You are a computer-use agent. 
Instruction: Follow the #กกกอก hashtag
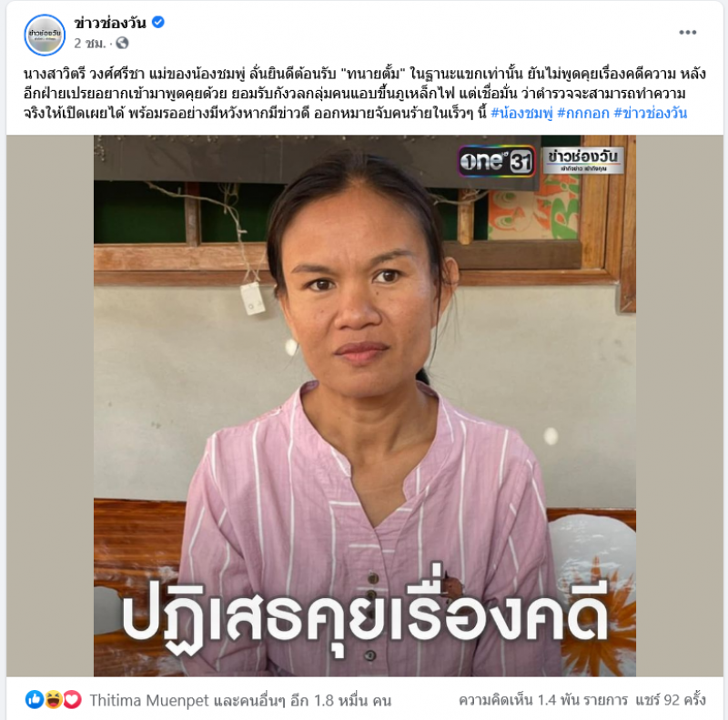point(583,113)
